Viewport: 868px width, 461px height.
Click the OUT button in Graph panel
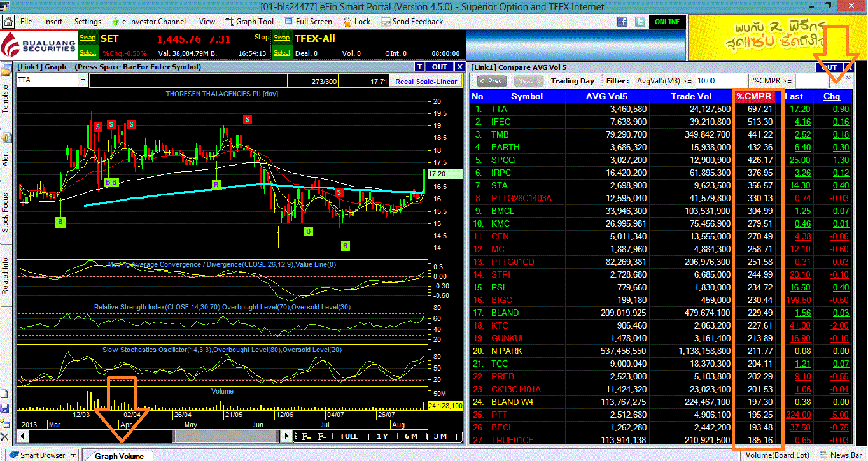(440, 67)
